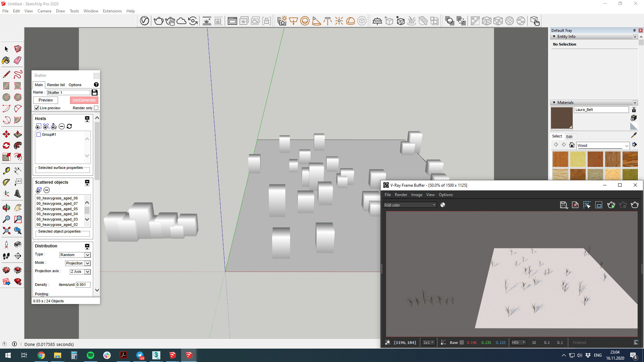Check the Group#1 host checkbox
This screenshot has width=644, height=362.
pos(39,135)
